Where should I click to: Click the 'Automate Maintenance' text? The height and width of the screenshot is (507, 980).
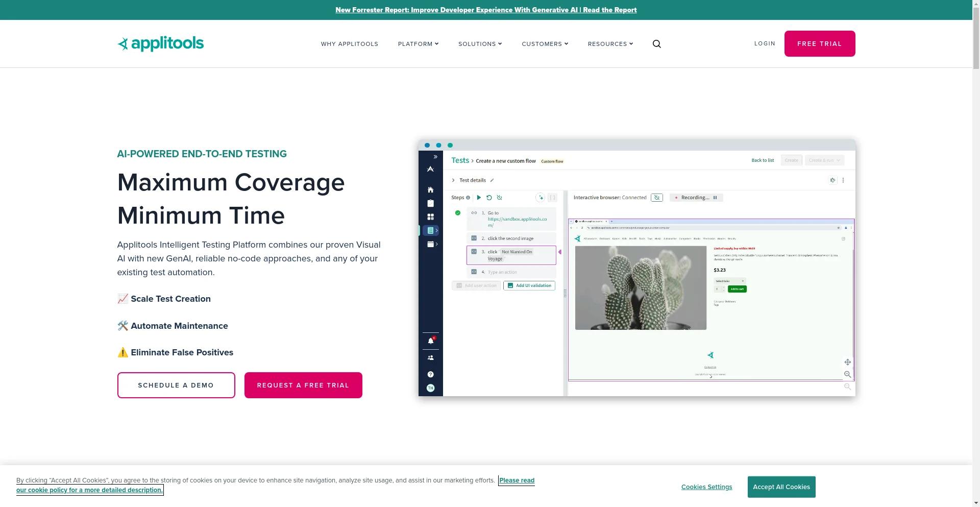[x=179, y=326]
